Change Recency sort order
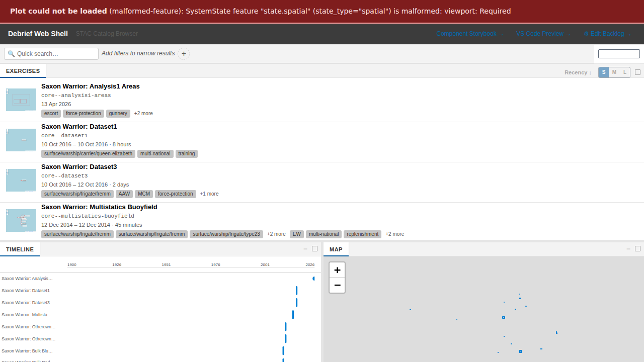Screen dimensions: 644x362 pos(578,72)
